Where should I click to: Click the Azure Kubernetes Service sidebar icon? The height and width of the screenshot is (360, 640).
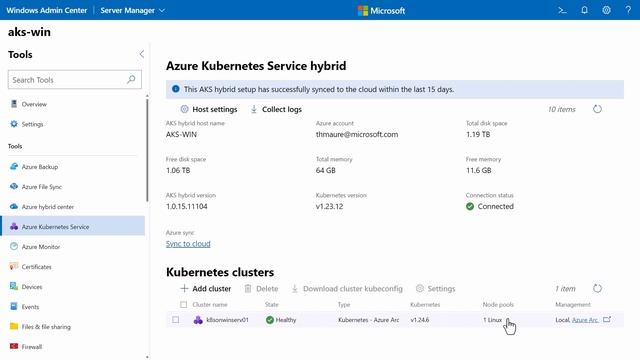click(14, 226)
